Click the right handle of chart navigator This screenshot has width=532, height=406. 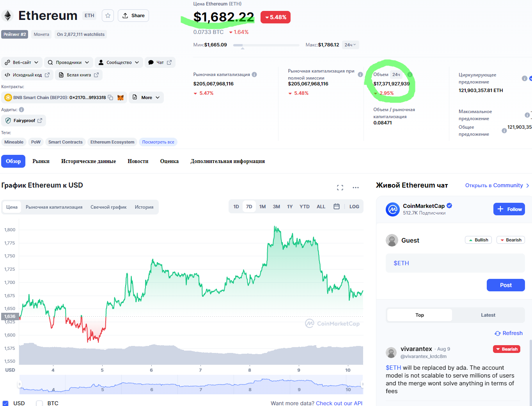click(x=363, y=384)
